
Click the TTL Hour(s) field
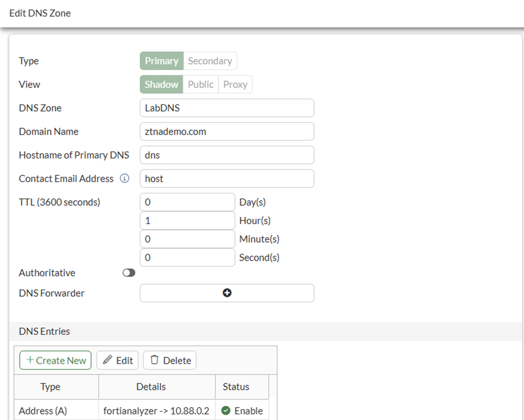[x=187, y=221]
